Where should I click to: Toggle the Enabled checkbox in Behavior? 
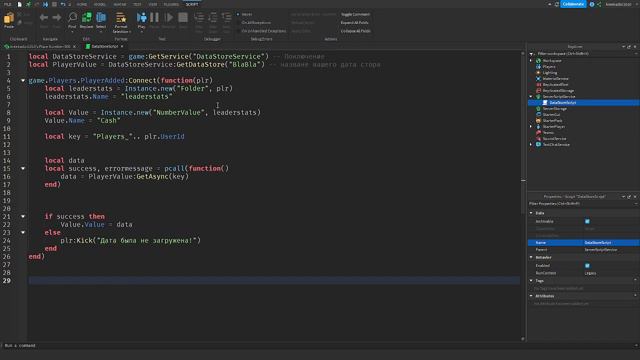pos(587,265)
